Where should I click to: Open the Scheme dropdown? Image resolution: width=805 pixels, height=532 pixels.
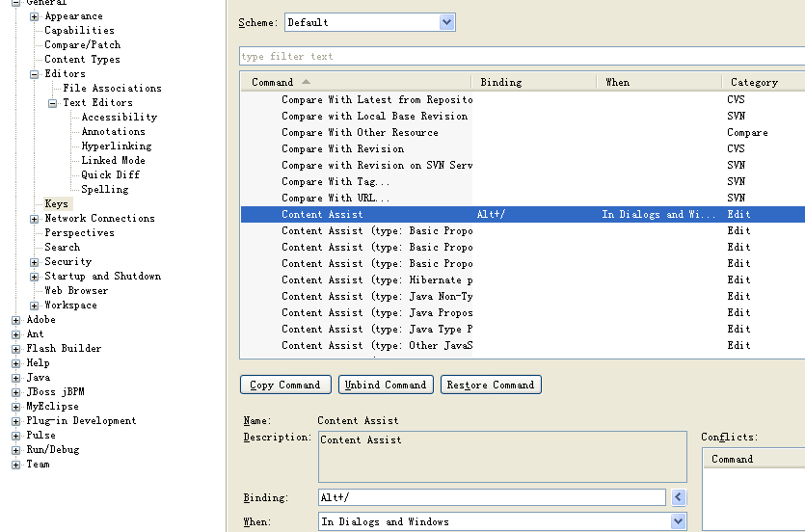[446, 22]
